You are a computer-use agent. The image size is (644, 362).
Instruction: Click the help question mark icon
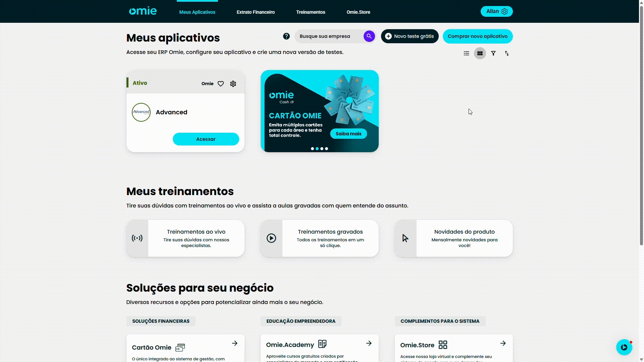click(286, 36)
